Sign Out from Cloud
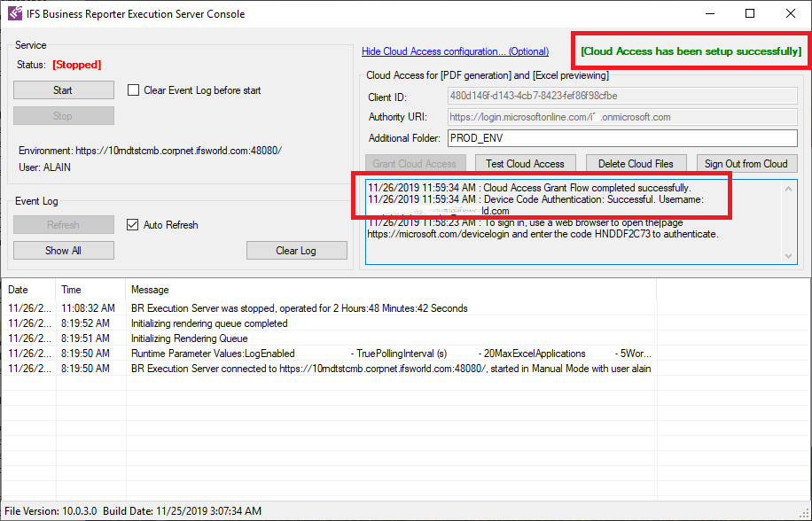Viewport: 812px width, 521px height. point(746,164)
